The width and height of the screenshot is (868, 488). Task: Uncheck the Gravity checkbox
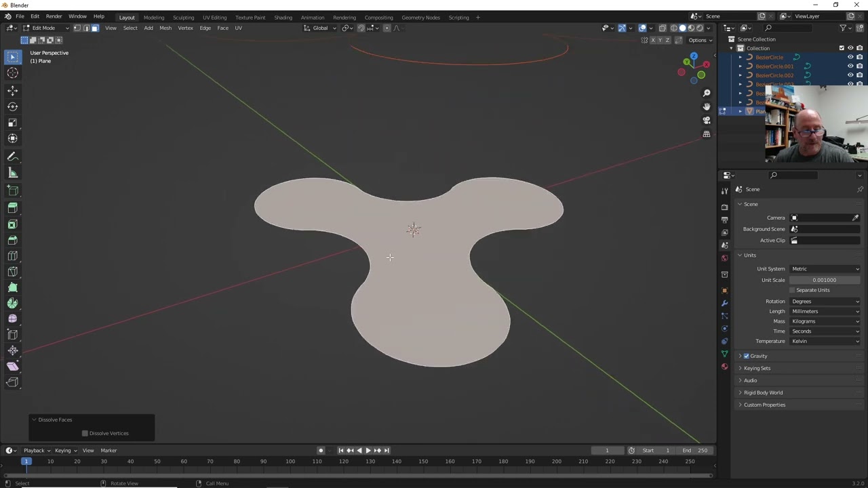[747, 356]
